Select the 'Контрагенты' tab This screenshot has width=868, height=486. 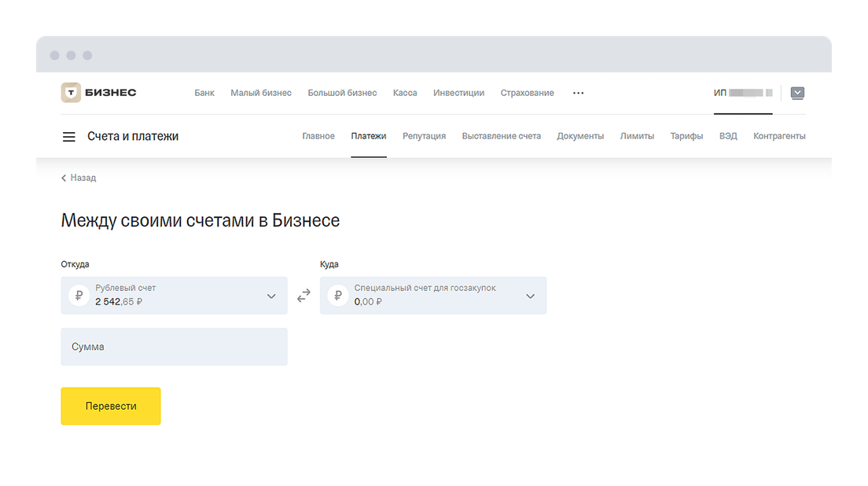(x=779, y=136)
